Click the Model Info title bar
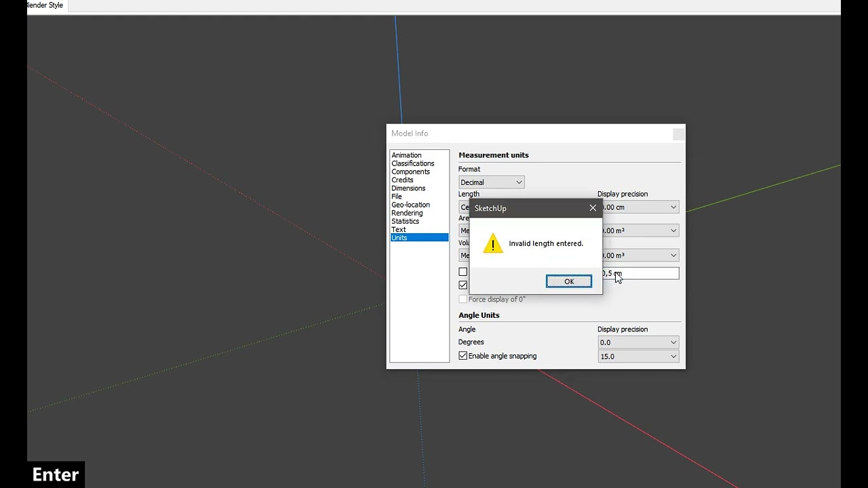The width and height of the screenshot is (868, 488). pyautogui.click(x=536, y=134)
